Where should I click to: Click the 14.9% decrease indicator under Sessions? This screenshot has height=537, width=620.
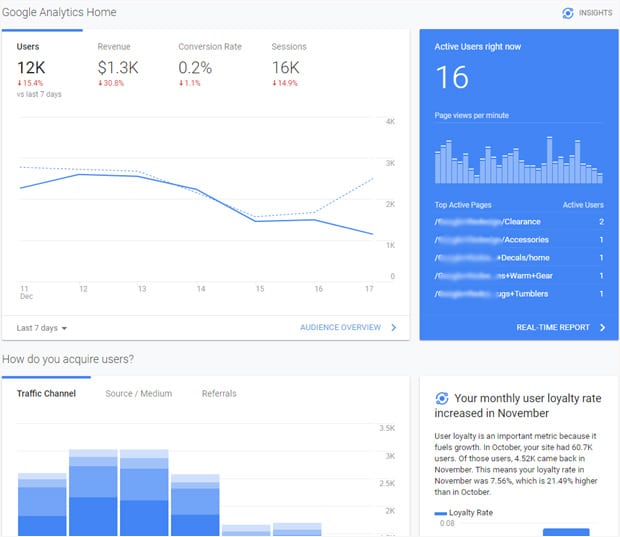point(285,83)
